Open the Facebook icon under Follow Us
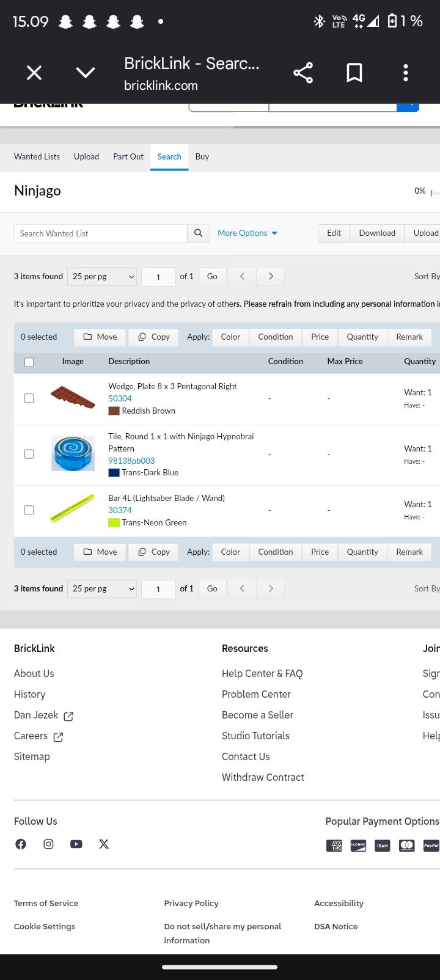This screenshot has width=440, height=980. (21, 844)
